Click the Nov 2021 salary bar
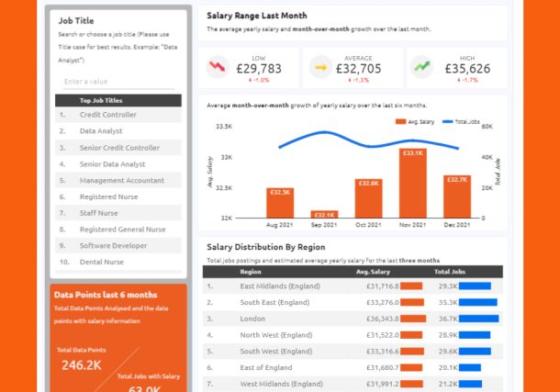The image size is (560, 392). pyautogui.click(x=412, y=183)
